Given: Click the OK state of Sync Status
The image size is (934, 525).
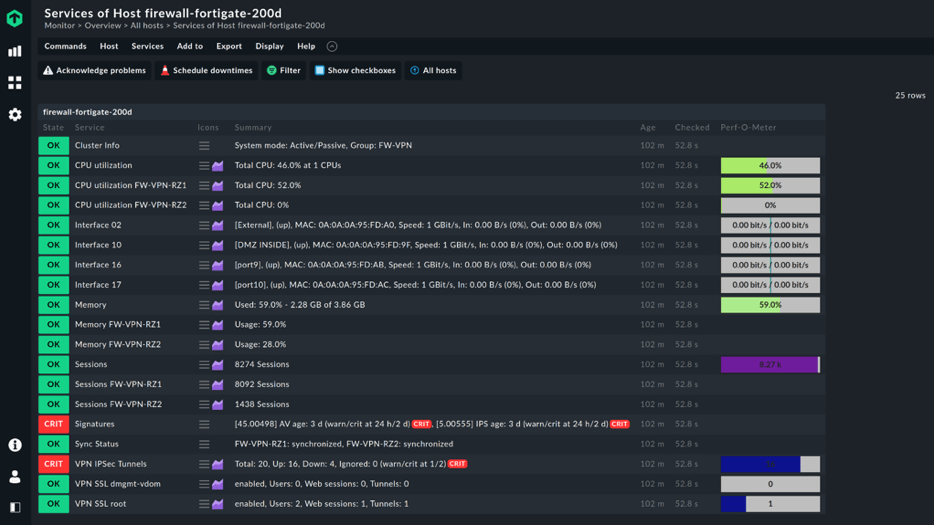Looking at the screenshot, I should click(x=54, y=444).
